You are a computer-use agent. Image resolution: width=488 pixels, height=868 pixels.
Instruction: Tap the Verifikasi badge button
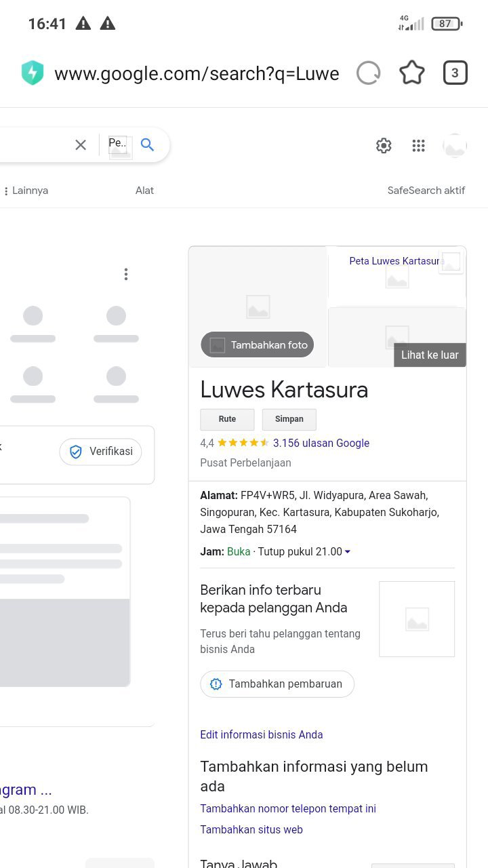coord(100,452)
